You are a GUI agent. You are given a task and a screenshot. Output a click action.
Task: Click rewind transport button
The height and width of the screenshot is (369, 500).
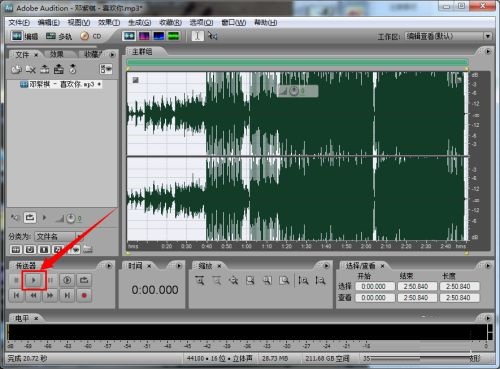[x=33, y=295]
